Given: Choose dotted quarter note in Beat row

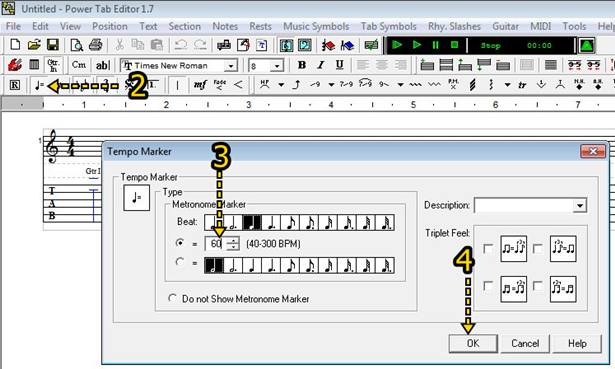Looking at the screenshot, I should coord(271,222).
